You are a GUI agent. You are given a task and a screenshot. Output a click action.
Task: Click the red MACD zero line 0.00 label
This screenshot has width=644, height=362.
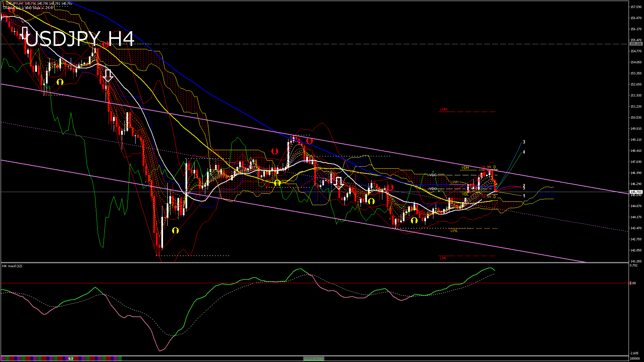[633, 283]
